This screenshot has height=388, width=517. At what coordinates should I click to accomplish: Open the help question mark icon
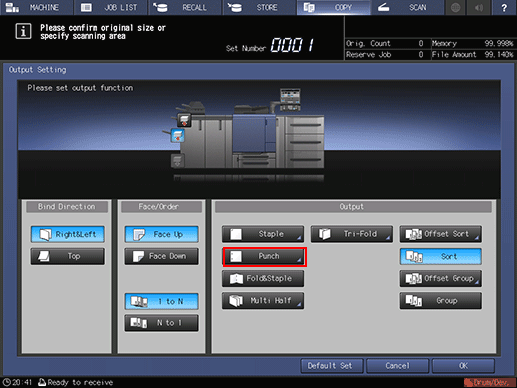point(504,7)
